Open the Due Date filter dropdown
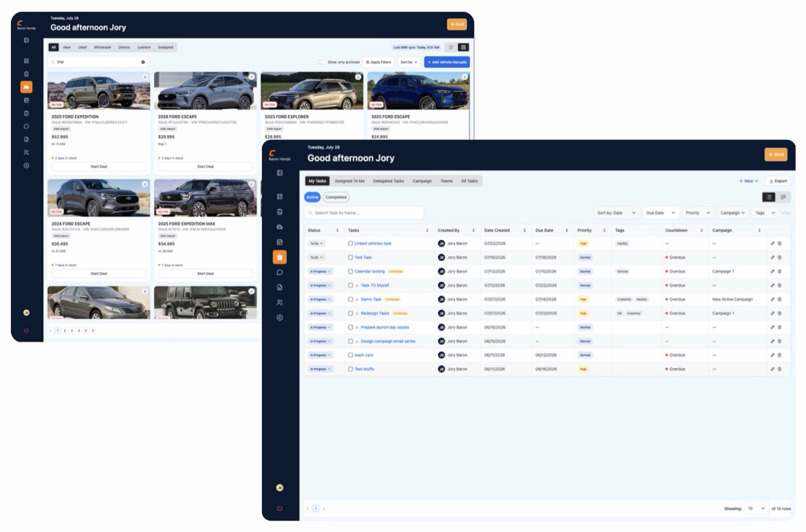The height and width of the screenshot is (532, 806). click(x=660, y=213)
